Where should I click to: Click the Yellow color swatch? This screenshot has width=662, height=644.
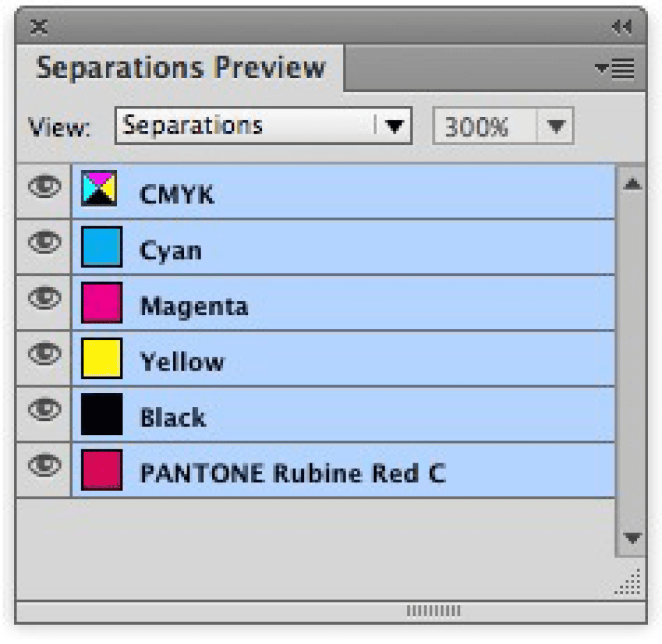click(101, 358)
